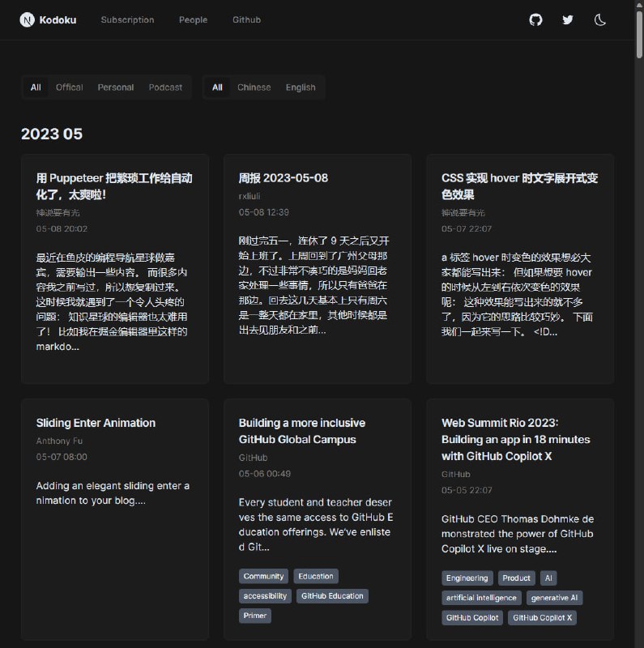Filter posts by Podcast
644x648 pixels.
(165, 87)
